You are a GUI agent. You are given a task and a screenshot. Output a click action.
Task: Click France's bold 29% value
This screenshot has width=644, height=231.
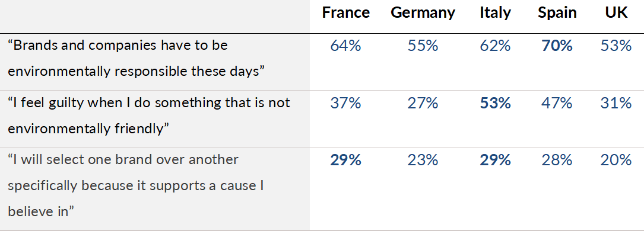(x=346, y=160)
